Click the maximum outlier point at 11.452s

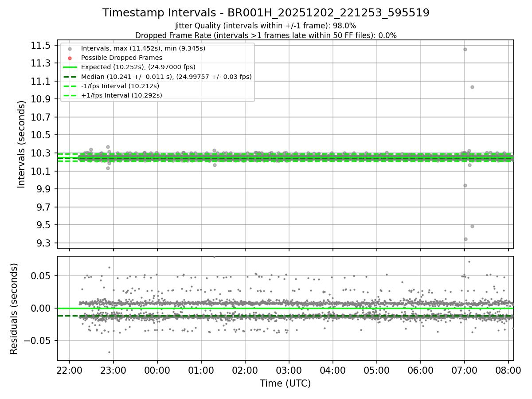coord(465,49)
